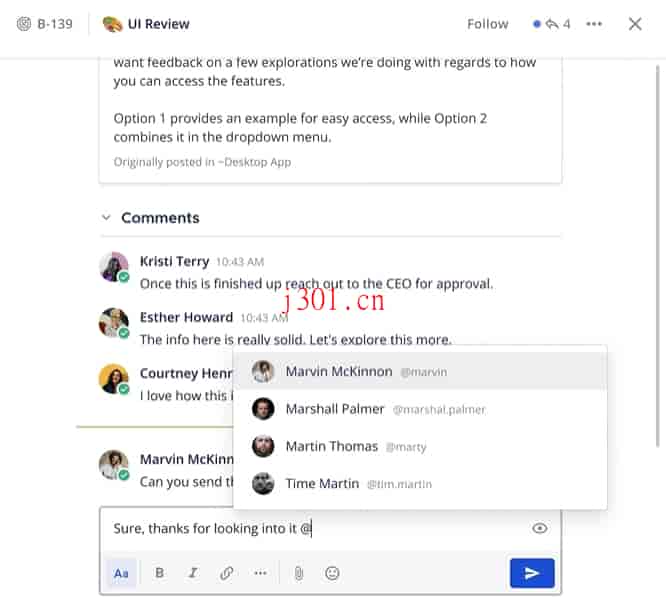Collapse the Comments section chevron
This screenshot has width=666, height=616.
pyautogui.click(x=106, y=218)
